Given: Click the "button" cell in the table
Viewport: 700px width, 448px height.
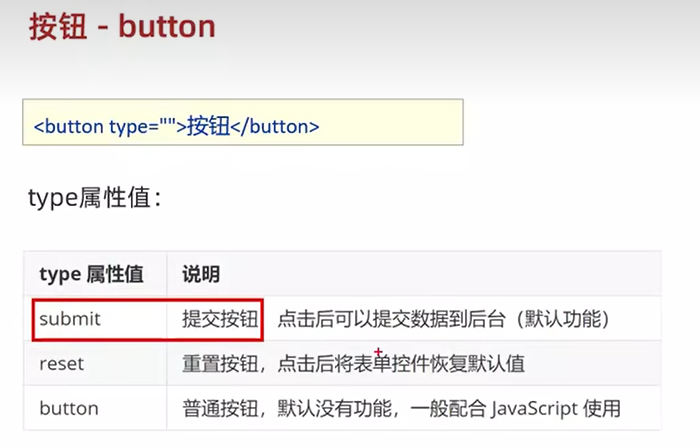Looking at the screenshot, I should (x=69, y=408).
